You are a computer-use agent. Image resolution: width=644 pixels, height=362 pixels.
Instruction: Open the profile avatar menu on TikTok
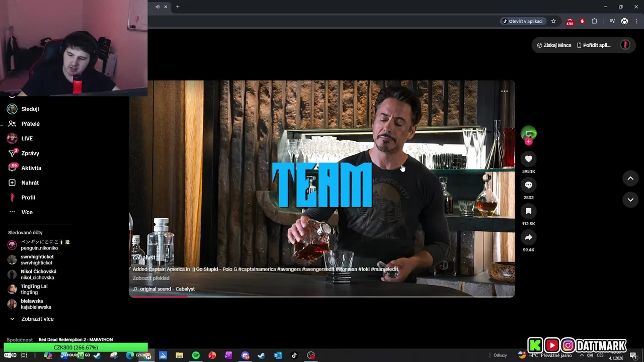click(x=625, y=45)
